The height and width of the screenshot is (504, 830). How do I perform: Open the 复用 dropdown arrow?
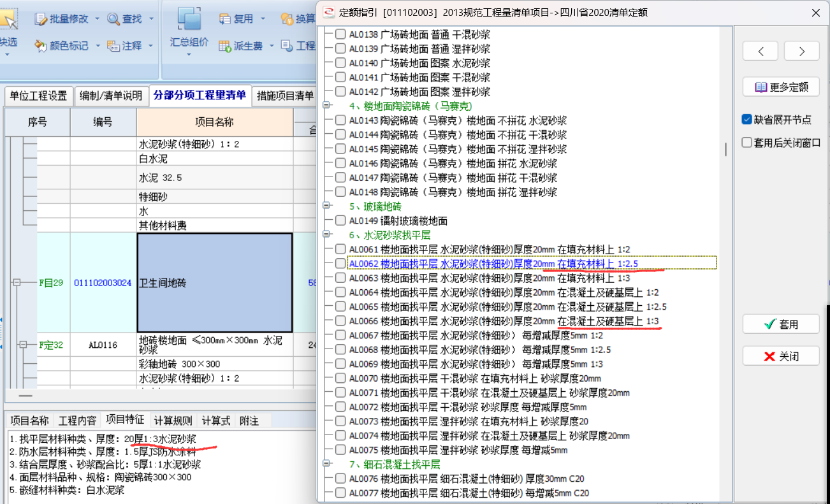(x=263, y=19)
